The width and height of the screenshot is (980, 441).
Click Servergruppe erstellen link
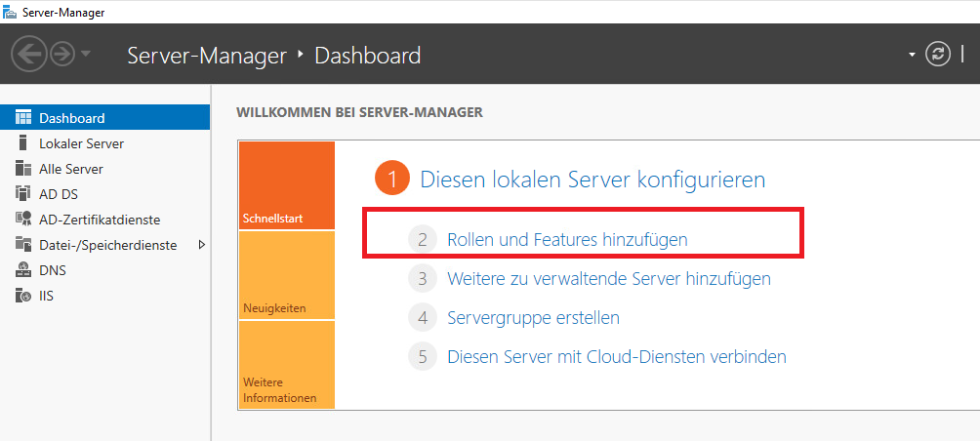tap(533, 317)
